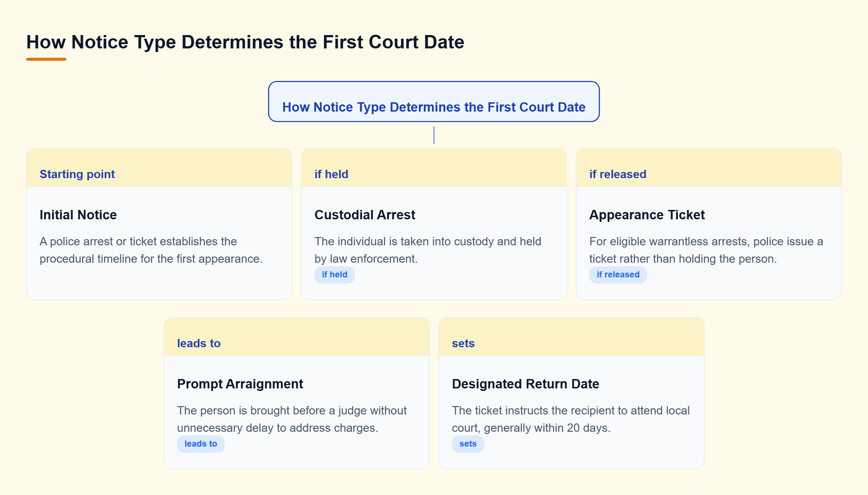Click the 'sets' card header label

tap(463, 343)
